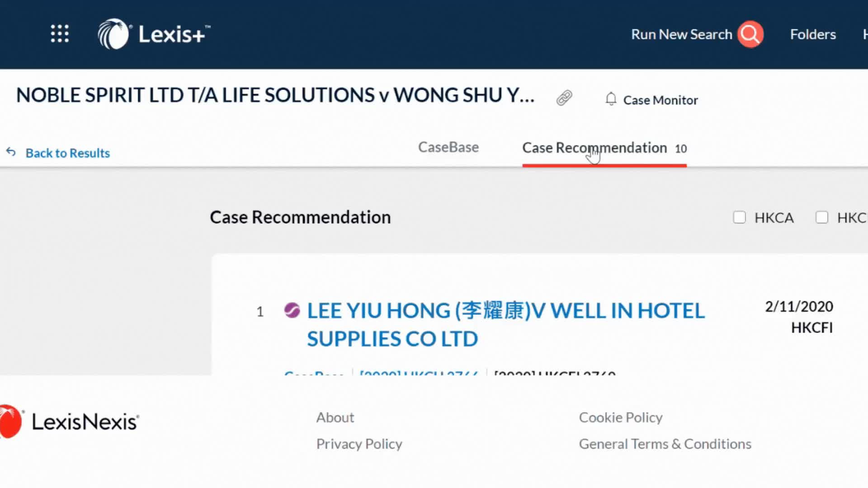Click the purple citation signal icon
868x488 pixels.
[292, 310]
